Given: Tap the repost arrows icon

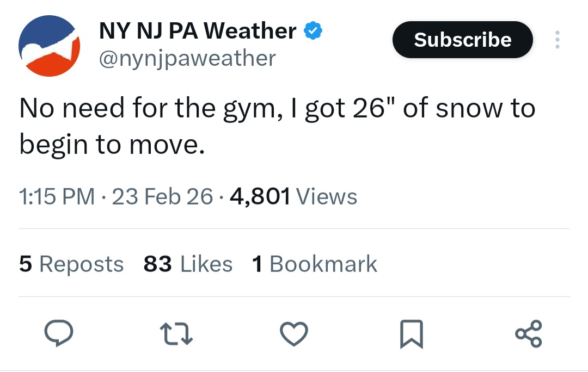Looking at the screenshot, I should click(175, 333).
